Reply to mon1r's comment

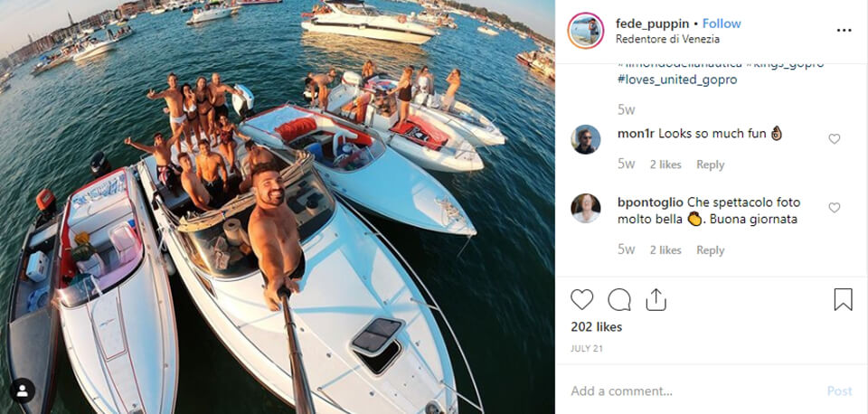(710, 165)
